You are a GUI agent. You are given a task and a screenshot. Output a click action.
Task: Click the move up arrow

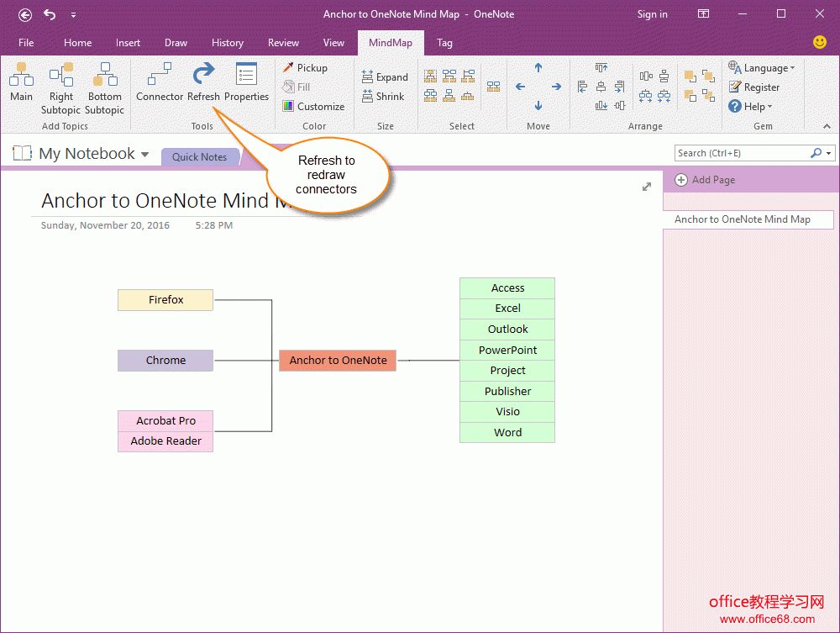tap(538, 68)
